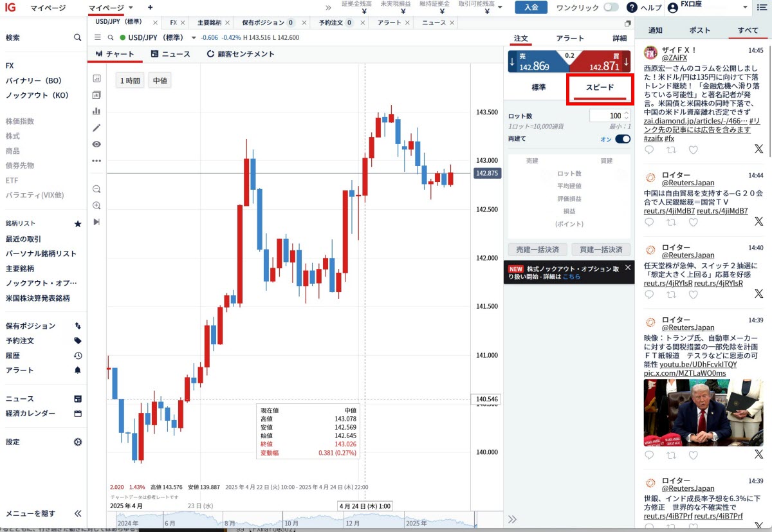Click the double-chevron at bottom of order panel
The width and height of the screenshot is (772, 532).
(x=513, y=519)
